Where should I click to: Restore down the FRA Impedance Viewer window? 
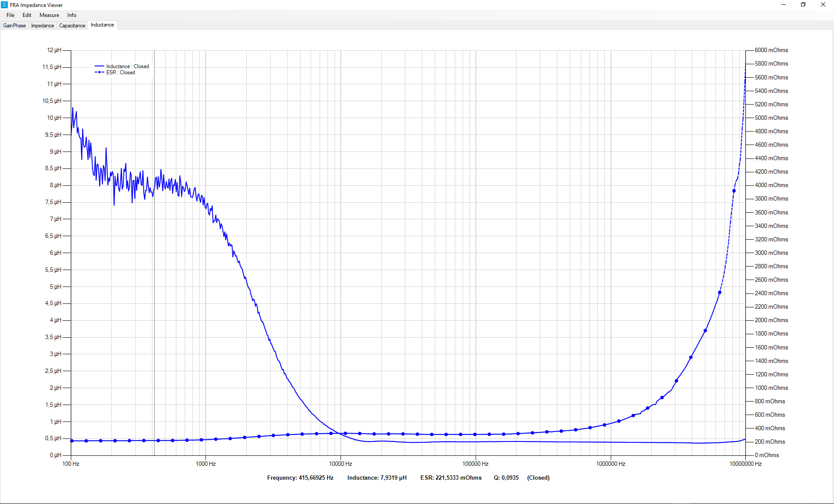[x=803, y=5]
